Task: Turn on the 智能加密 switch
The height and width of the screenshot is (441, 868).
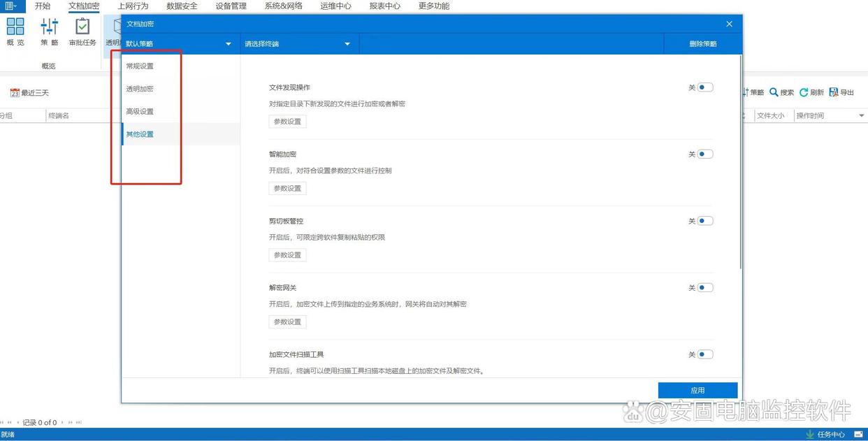Action: 704,154
